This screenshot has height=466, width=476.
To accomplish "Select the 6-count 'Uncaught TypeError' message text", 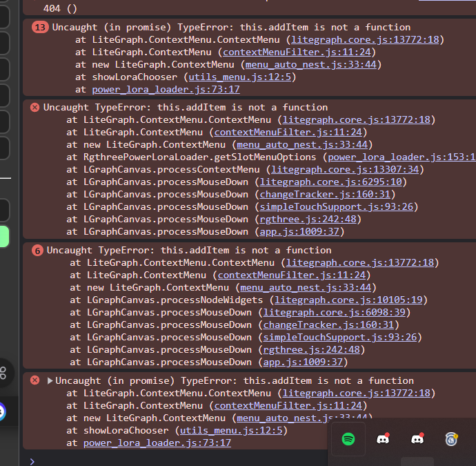I will tap(189, 251).
